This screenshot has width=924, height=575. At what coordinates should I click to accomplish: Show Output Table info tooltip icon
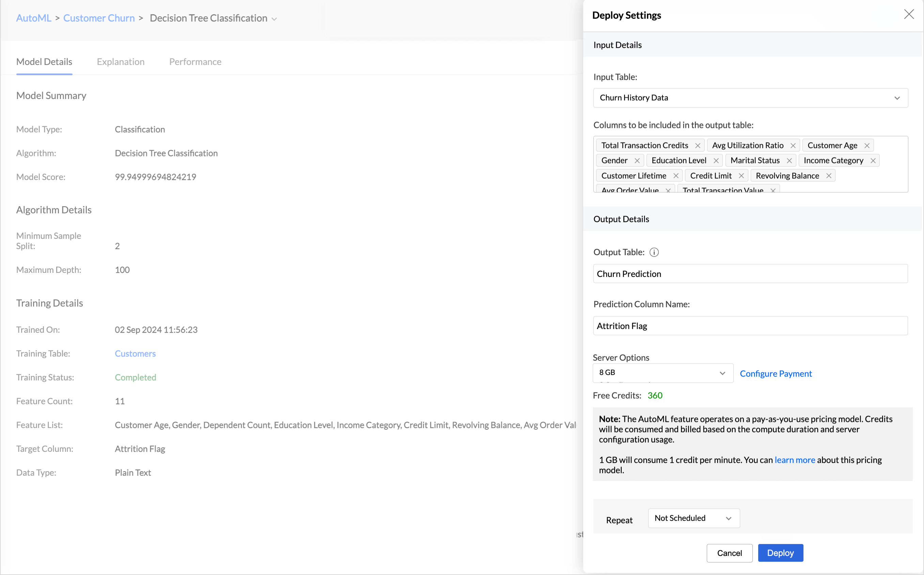point(654,252)
